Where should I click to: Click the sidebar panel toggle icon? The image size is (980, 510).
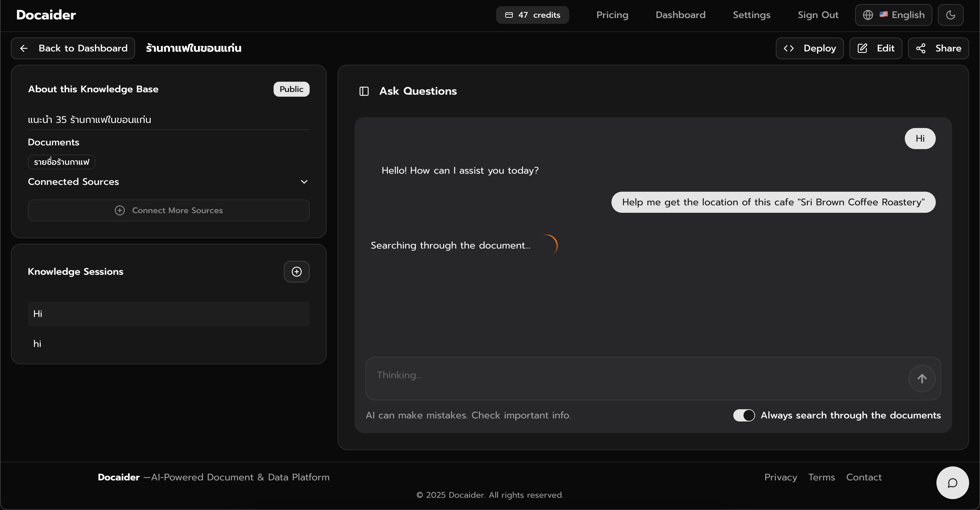(x=364, y=91)
